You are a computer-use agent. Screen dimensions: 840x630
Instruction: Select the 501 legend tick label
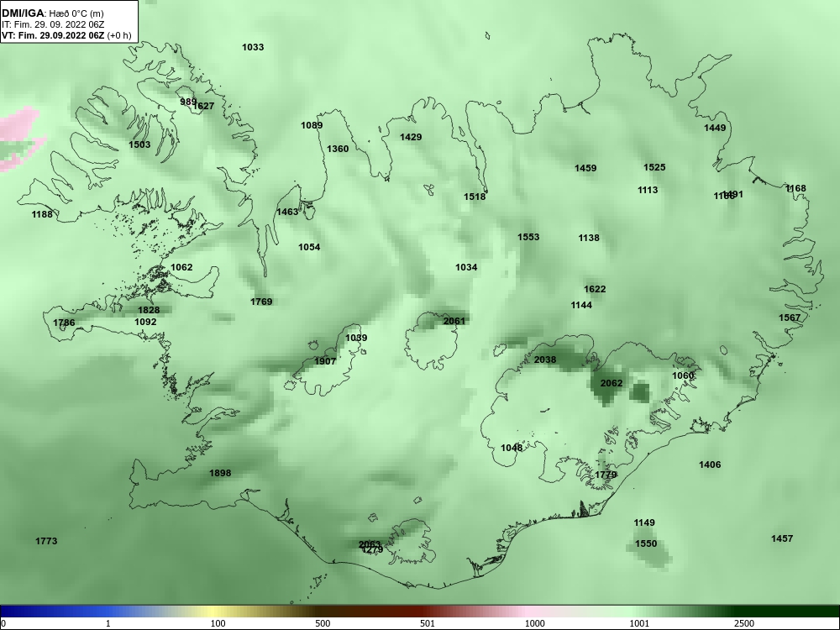tap(428, 623)
